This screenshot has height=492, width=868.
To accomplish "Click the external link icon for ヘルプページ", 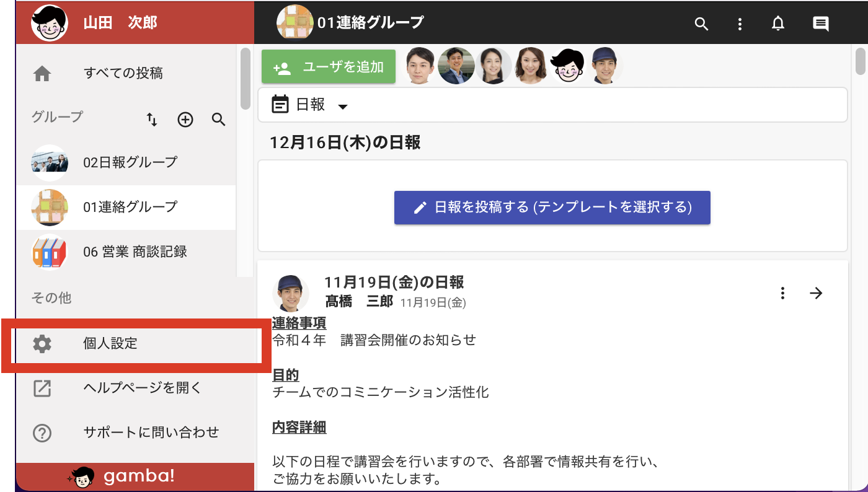I will pos(42,389).
